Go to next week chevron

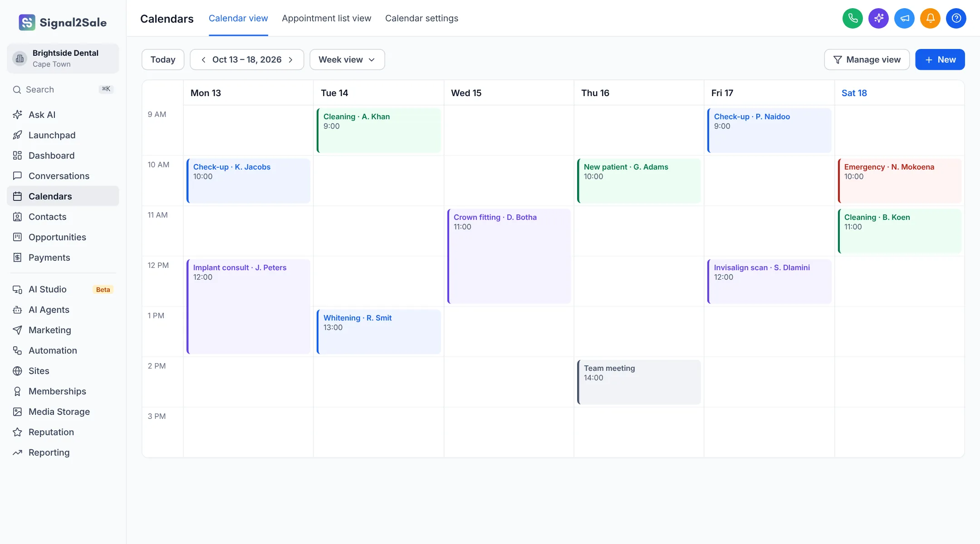291,60
